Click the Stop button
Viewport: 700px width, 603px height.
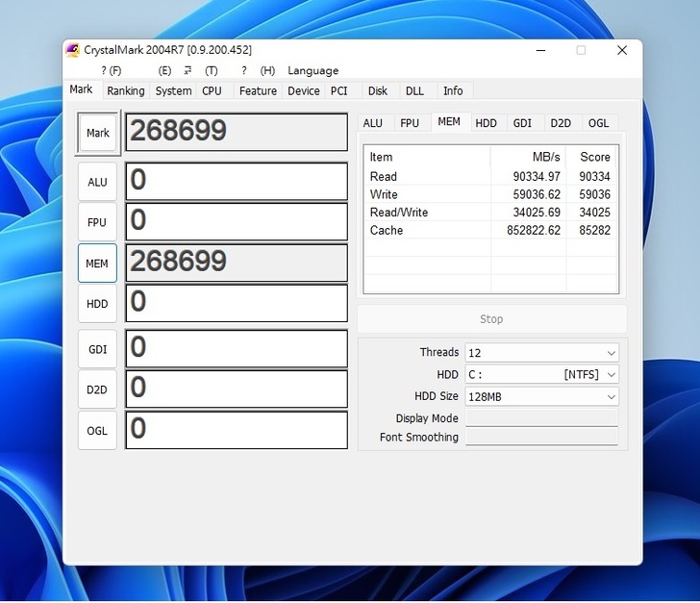pos(491,319)
